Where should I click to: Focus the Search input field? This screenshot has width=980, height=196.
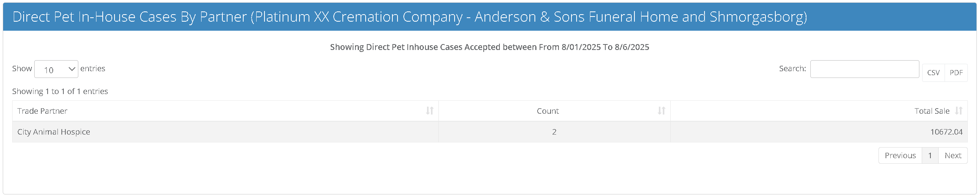[864, 69]
